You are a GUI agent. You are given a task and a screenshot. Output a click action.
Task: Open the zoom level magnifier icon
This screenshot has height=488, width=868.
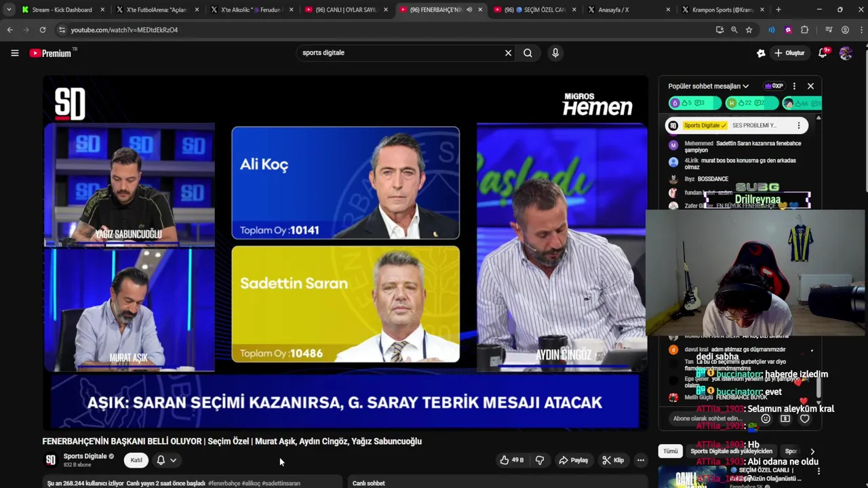(x=734, y=30)
